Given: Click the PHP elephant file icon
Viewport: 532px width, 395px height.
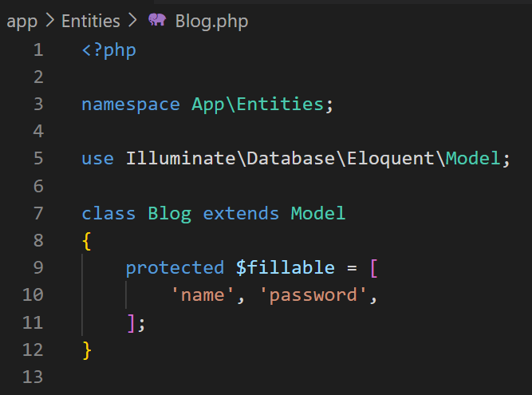Looking at the screenshot, I should (x=157, y=20).
